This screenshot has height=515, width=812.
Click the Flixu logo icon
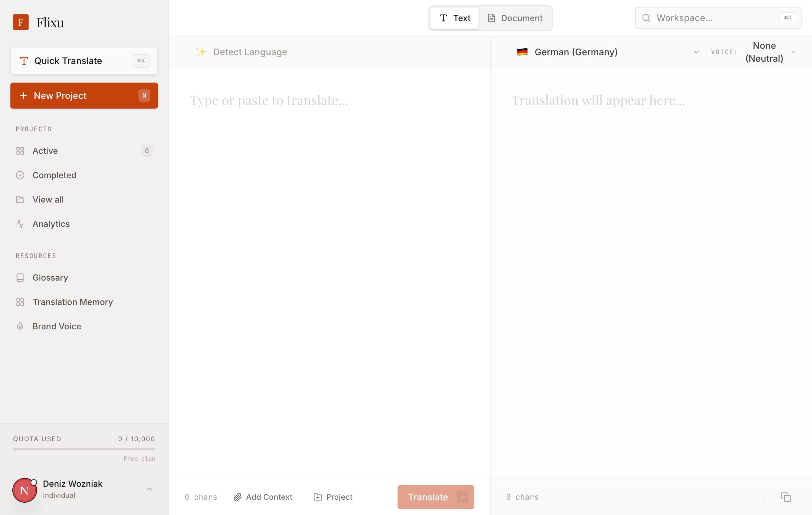click(20, 22)
